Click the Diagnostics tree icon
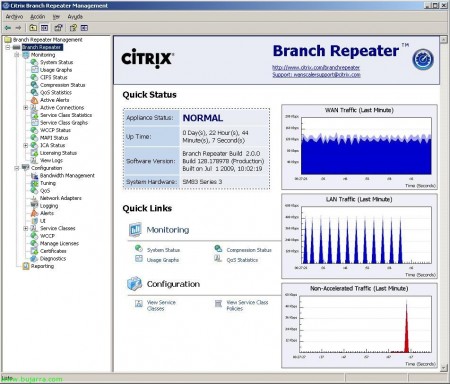Image resolution: width=450 pixels, height=384 pixels. 34,258
